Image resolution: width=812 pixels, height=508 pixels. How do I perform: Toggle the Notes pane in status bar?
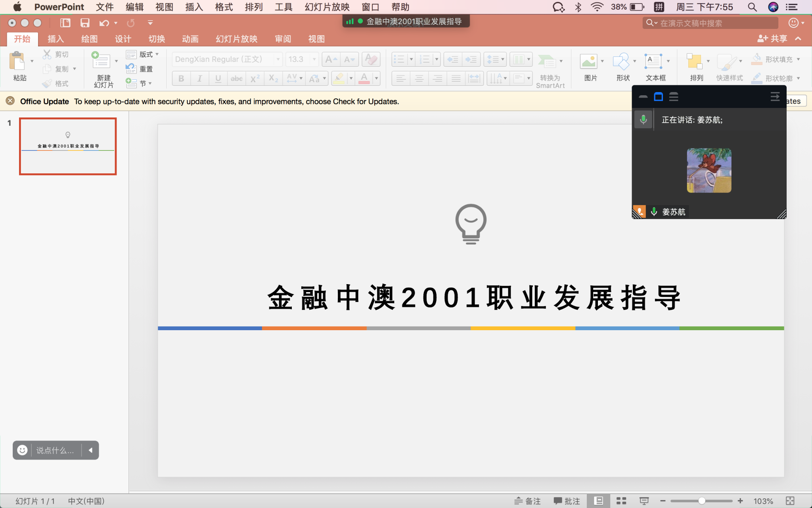[528, 501]
